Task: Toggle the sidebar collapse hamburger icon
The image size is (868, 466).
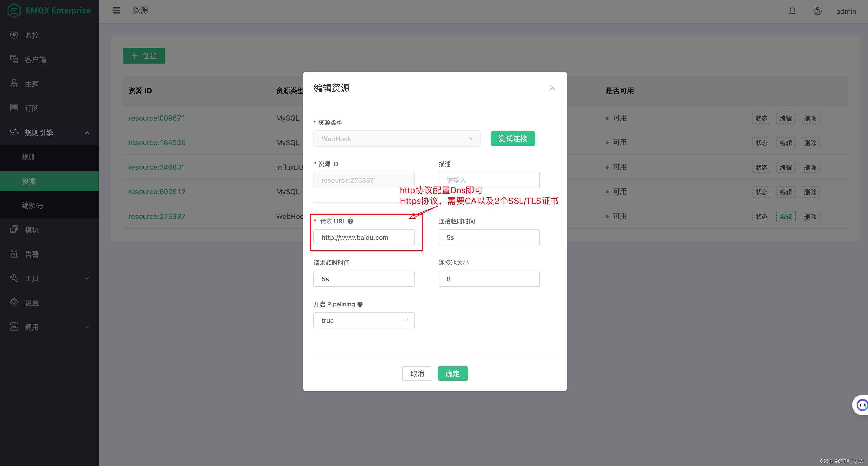Action: click(116, 10)
